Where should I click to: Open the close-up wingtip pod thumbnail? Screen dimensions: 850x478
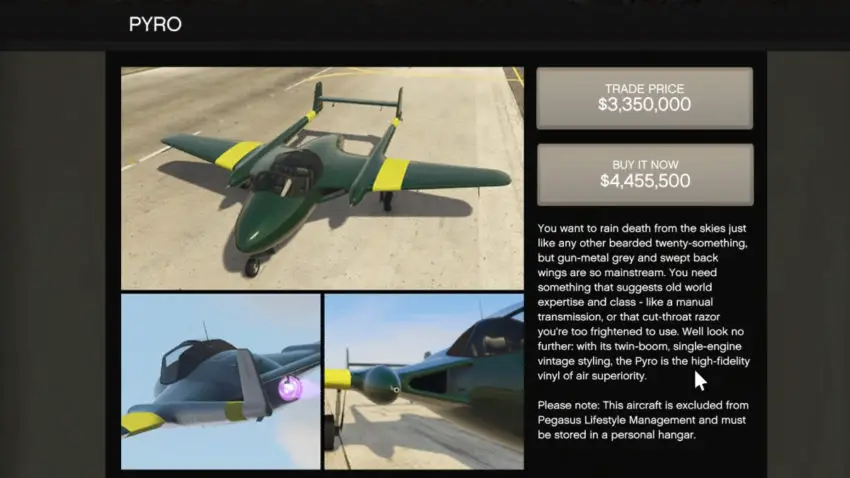(424, 382)
